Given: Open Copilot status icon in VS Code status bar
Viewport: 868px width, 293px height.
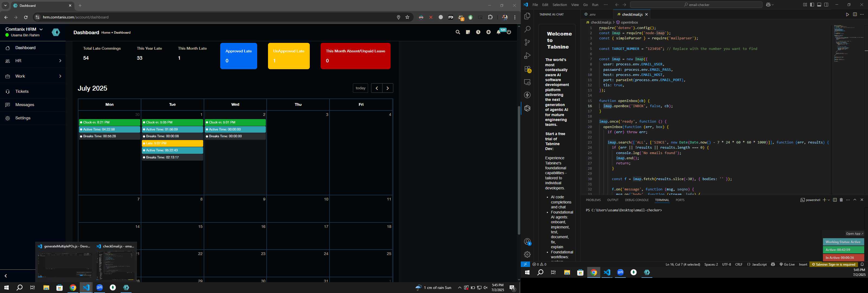Looking at the screenshot, I should point(773,265).
